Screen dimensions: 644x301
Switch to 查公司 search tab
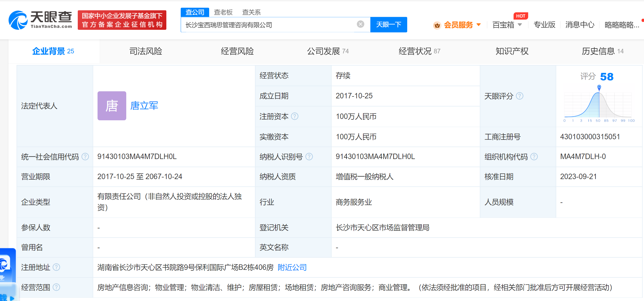195,12
